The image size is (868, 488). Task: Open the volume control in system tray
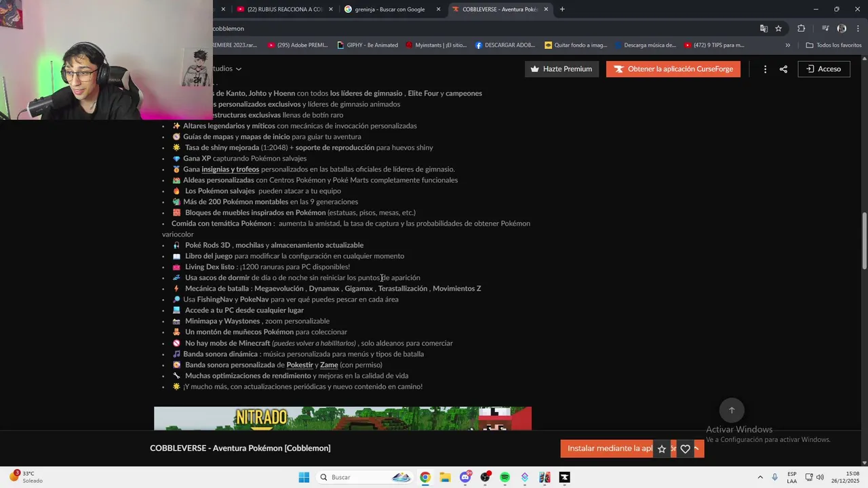tap(820, 477)
